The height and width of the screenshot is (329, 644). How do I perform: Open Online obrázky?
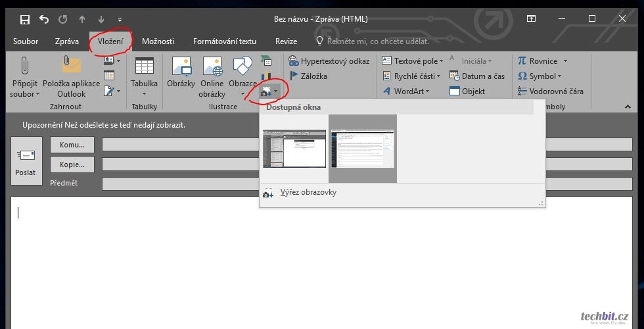[212, 66]
